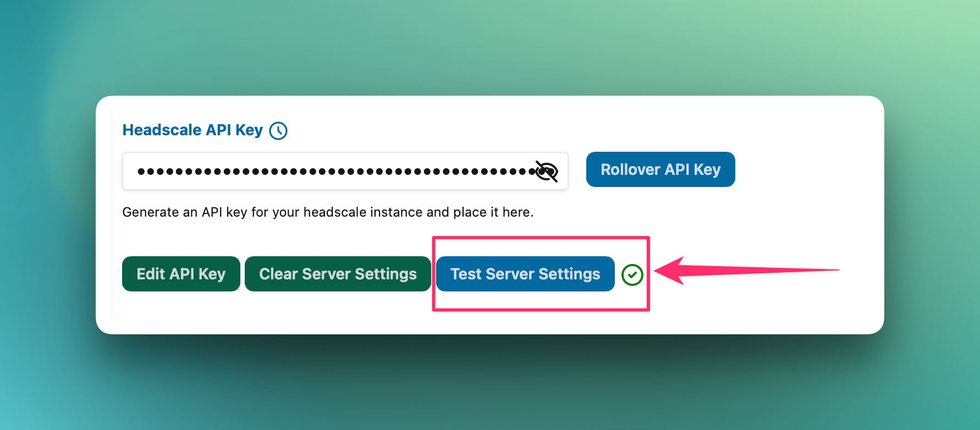The image size is (980, 430).
Task: Click the masked Headscale API key field
Action: (345, 171)
